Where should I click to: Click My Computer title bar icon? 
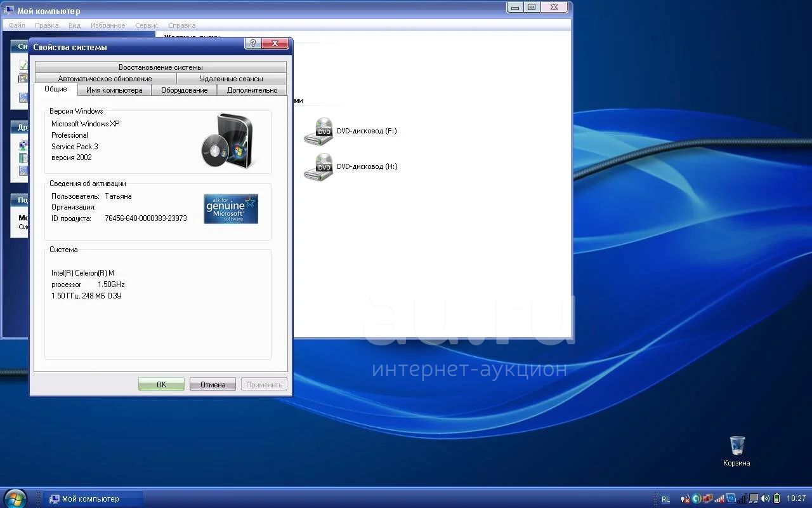[10, 10]
